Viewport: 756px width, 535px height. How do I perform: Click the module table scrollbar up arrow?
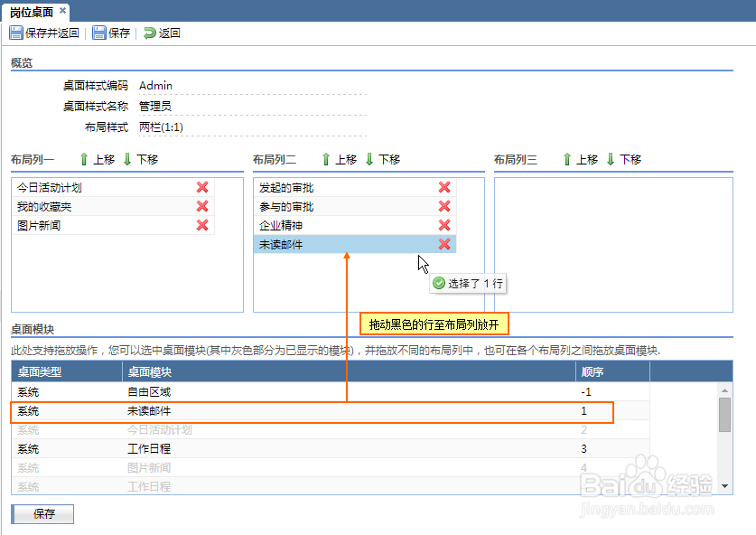tap(724, 390)
